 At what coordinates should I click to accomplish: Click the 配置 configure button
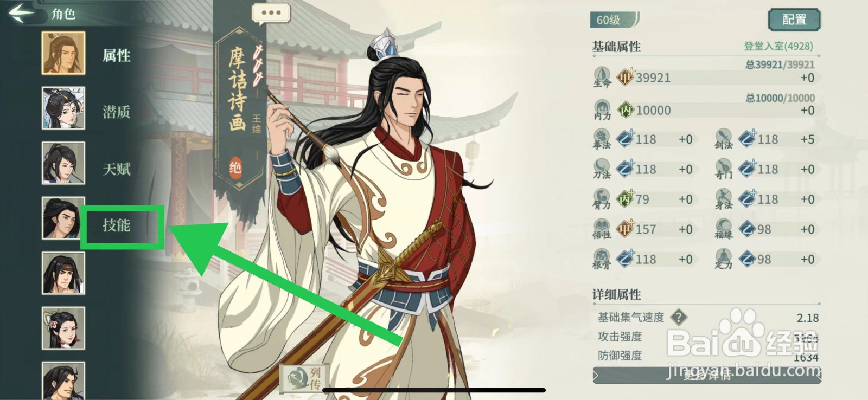tap(794, 20)
